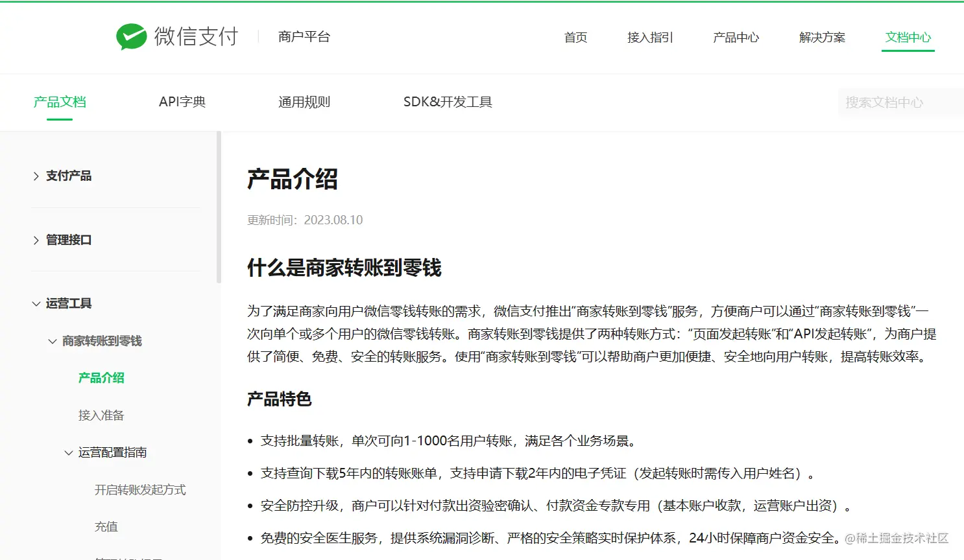Click the 产品特色 subheading
Viewport: 964px width, 560px height.
280,399
